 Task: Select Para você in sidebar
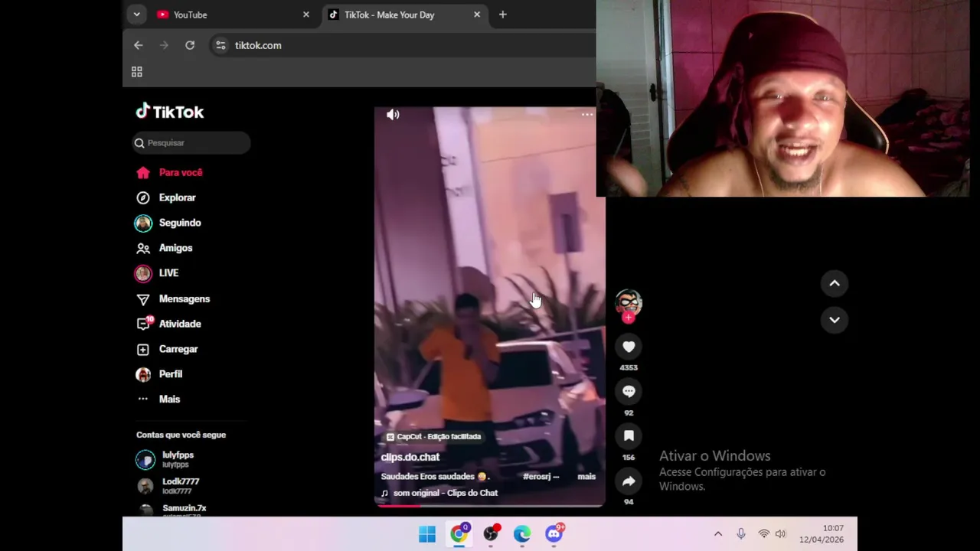(170, 172)
